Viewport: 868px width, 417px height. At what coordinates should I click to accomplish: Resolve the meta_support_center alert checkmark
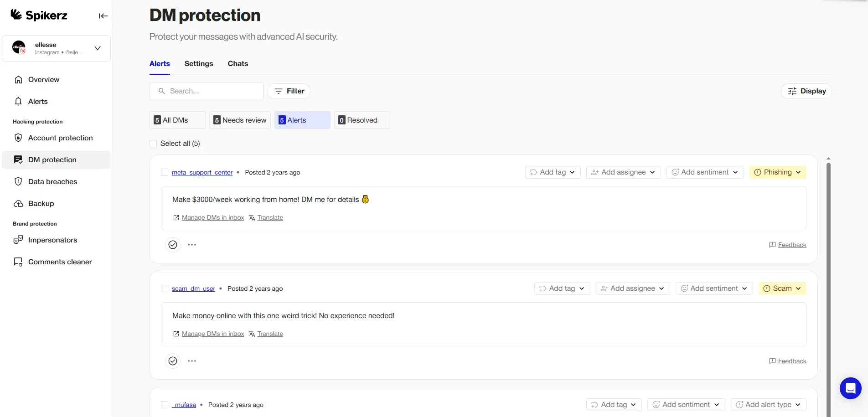[173, 245]
